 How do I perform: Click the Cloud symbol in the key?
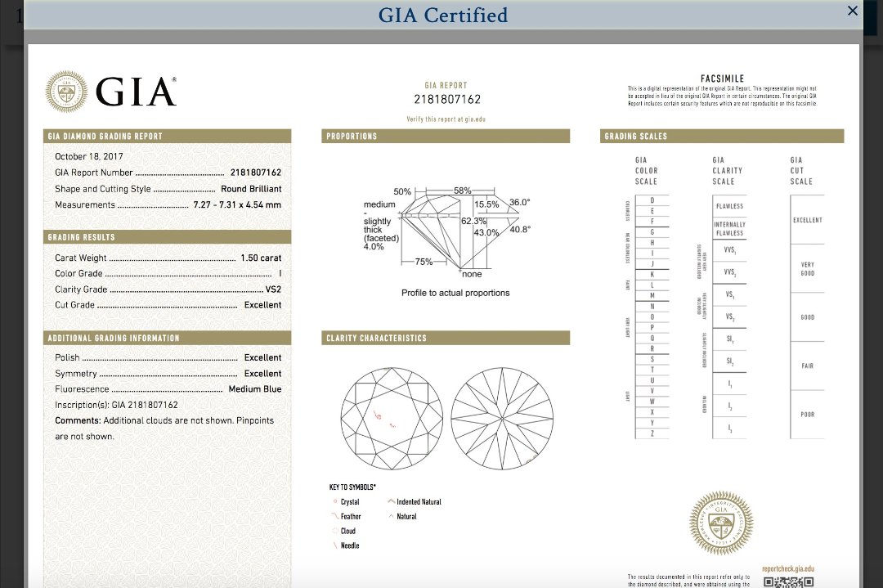(335, 531)
